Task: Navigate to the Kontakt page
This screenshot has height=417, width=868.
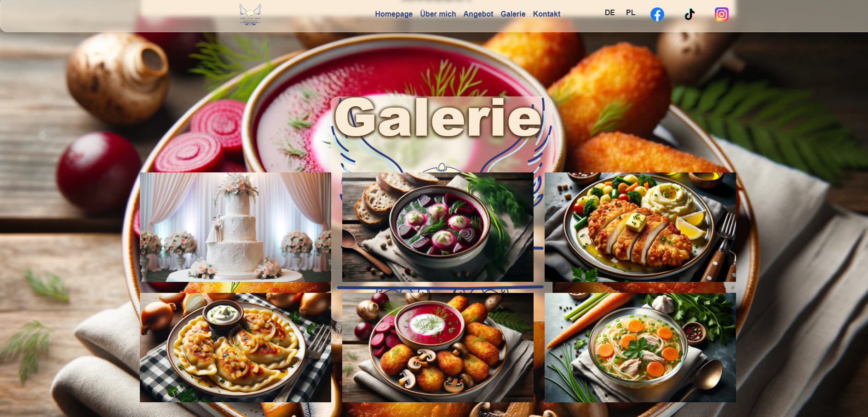Action: coord(546,14)
